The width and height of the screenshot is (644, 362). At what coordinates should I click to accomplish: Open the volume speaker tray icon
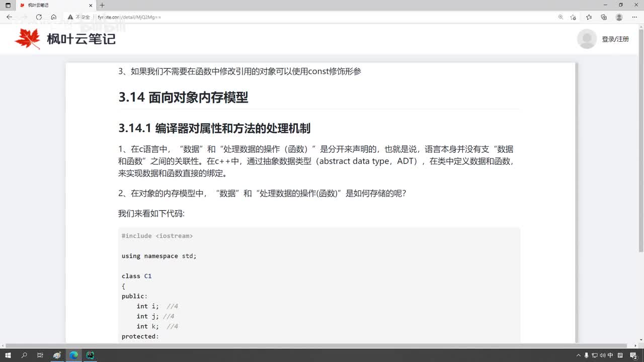(602, 355)
